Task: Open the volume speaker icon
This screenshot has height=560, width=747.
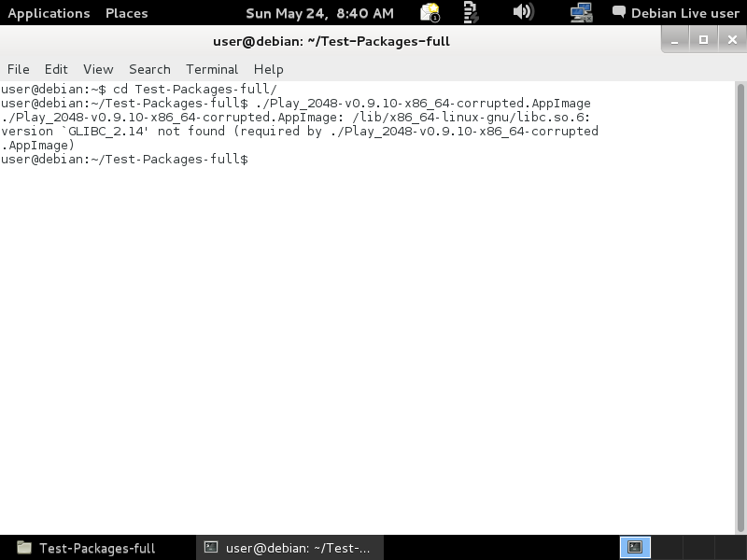Action: coord(523,12)
